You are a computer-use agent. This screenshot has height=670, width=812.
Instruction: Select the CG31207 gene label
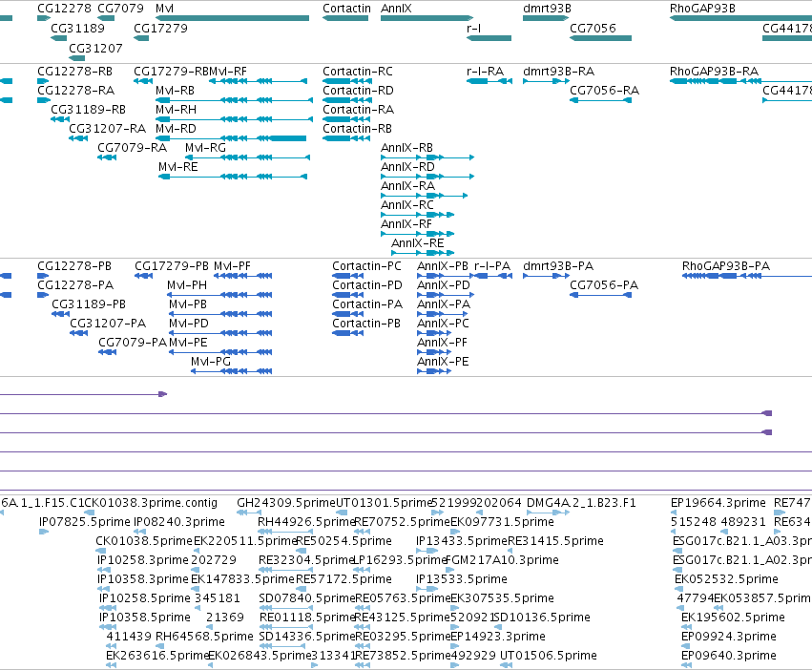pos(95,48)
